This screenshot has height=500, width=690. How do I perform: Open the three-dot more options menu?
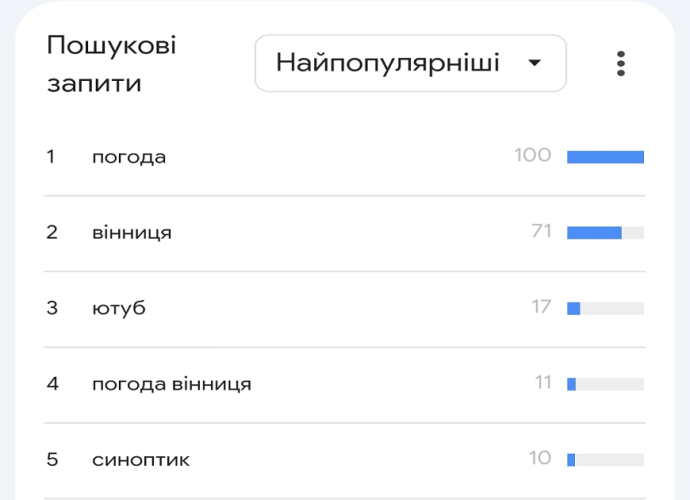point(621,63)
